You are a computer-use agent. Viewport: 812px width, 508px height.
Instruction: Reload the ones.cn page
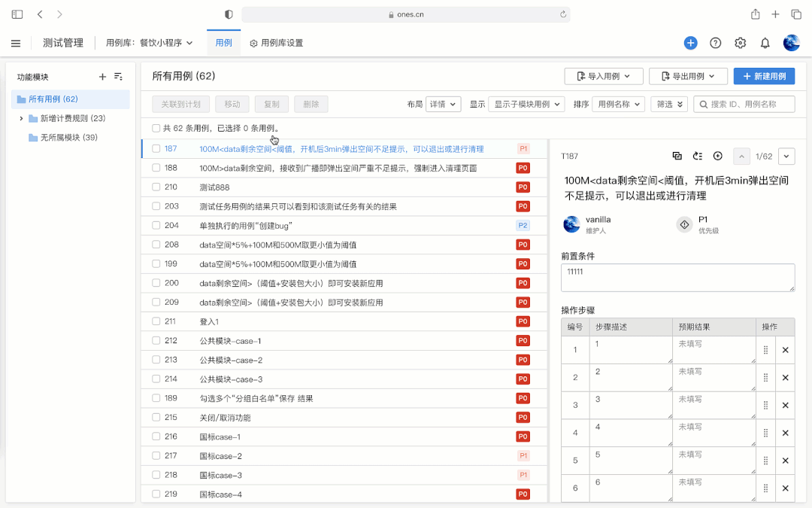coord(563,14)
